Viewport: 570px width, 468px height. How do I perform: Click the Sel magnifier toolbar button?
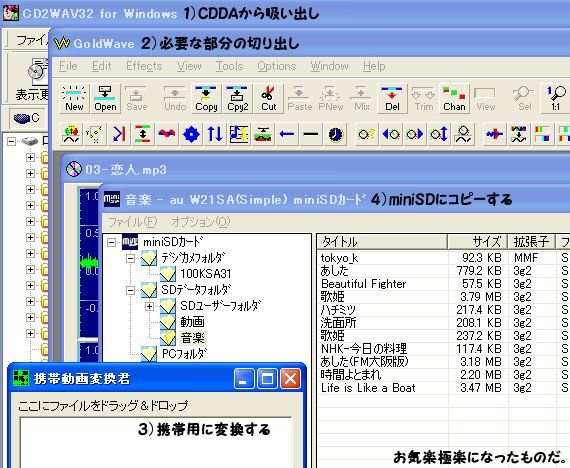pos(524,99)
